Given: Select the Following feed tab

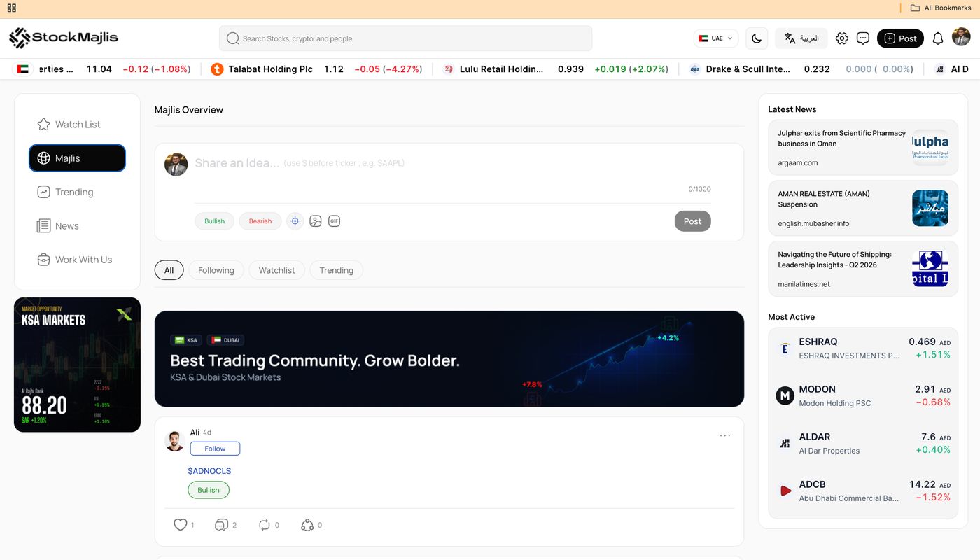Looking at the screenshot, I should tap(216, 270).
